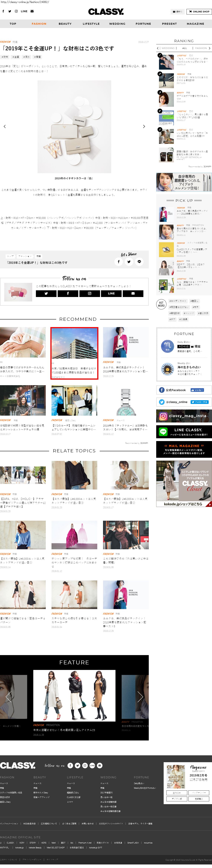This screenshot has height=868, width=212.
Task: Click the black Instagram button under Follow us on
Action: (x=89, y=293)
